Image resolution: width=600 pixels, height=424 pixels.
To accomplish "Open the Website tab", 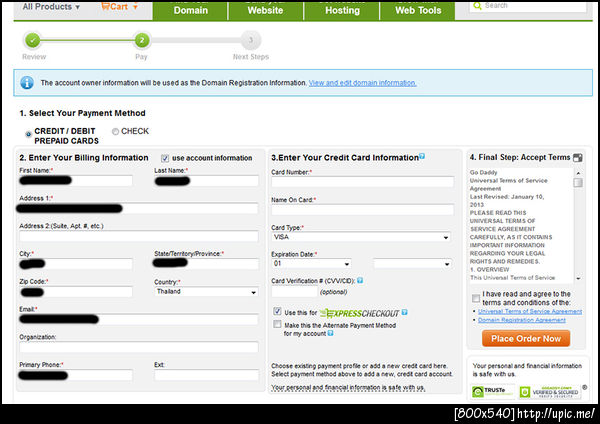I will tap(266, 10).
